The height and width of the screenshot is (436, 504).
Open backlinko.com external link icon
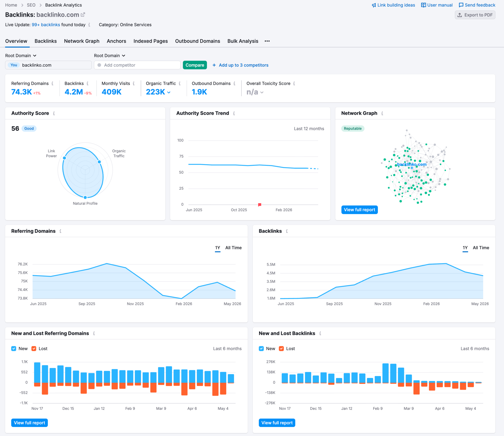pyautogui.click(x=83, y=15)
